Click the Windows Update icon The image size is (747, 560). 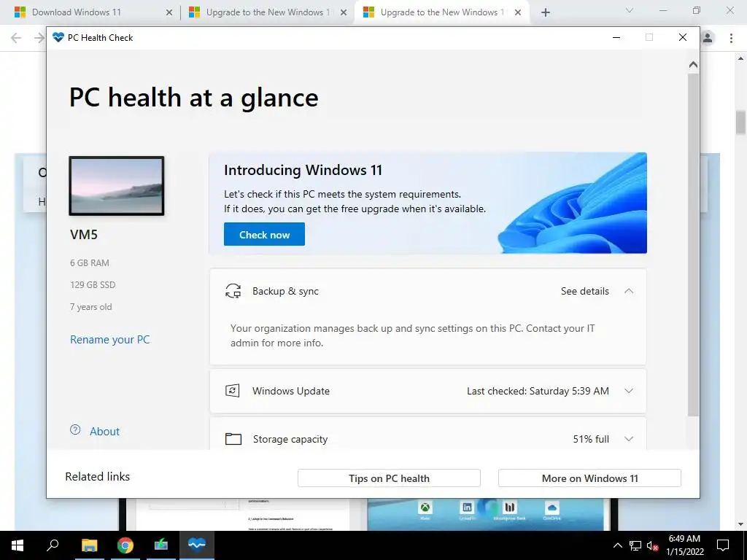tap(233, 391)
